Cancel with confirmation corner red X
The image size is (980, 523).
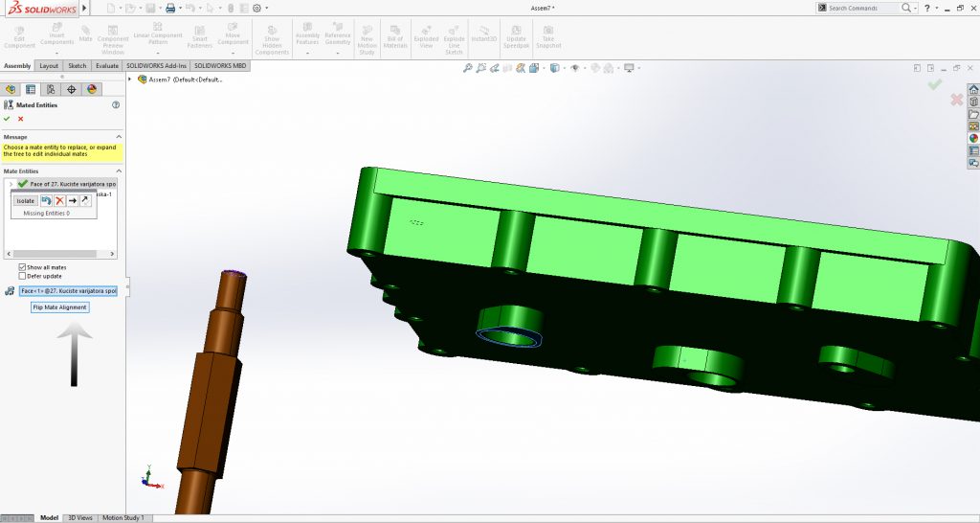tap(956, 100)
